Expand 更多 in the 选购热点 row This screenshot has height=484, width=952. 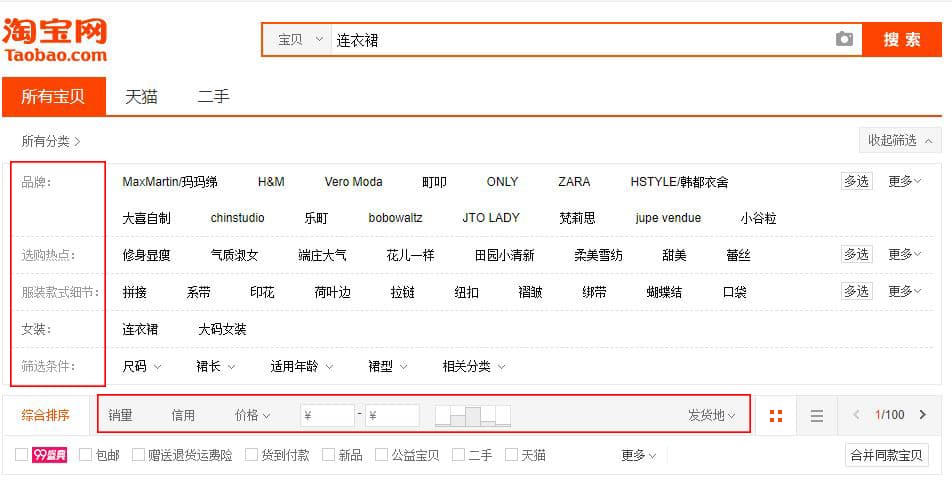(905, 254)
